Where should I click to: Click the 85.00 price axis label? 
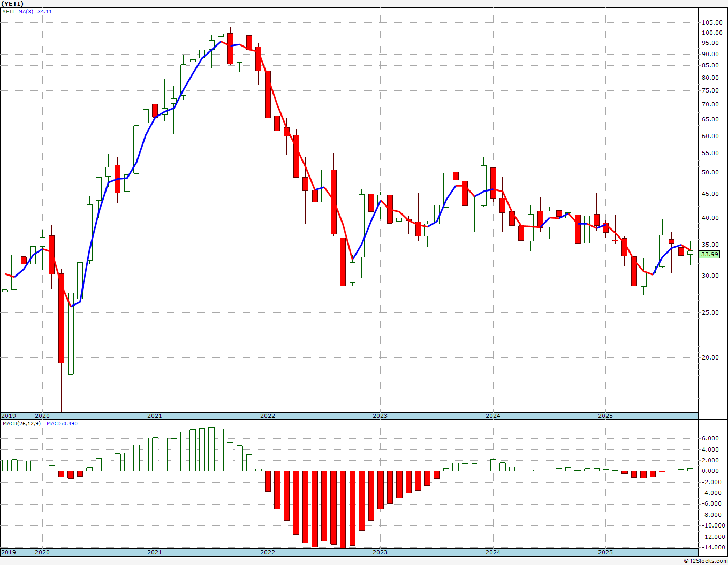[711, 66]
